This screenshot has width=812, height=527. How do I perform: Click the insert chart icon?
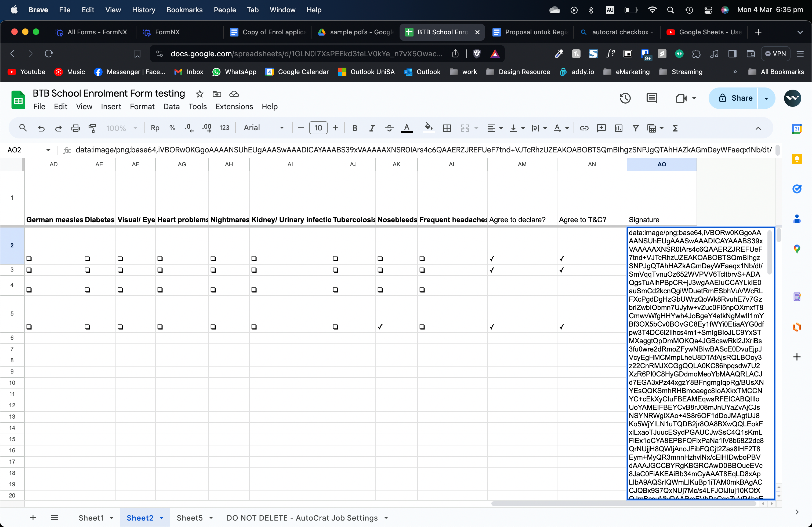(618, 128)
